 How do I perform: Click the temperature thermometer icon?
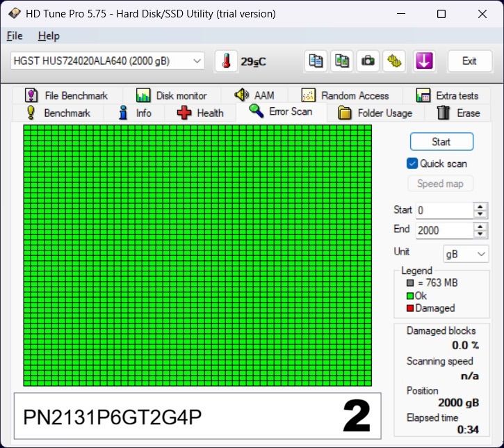coord(226,61)
